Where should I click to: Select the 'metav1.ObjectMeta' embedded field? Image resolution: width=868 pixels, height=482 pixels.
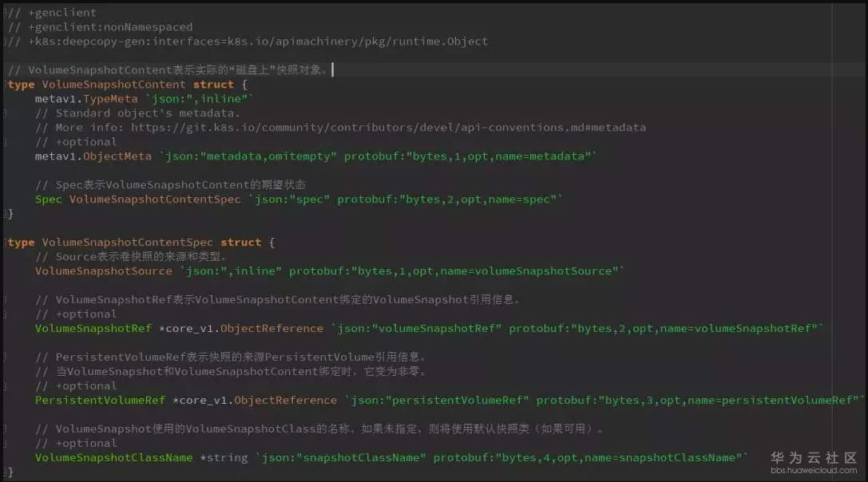click(93, 156)
